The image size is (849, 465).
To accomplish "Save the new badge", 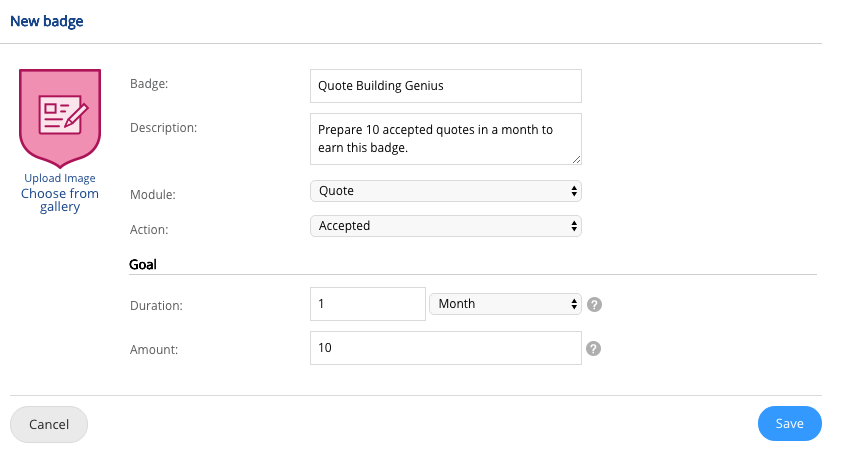I will point(789,423).
